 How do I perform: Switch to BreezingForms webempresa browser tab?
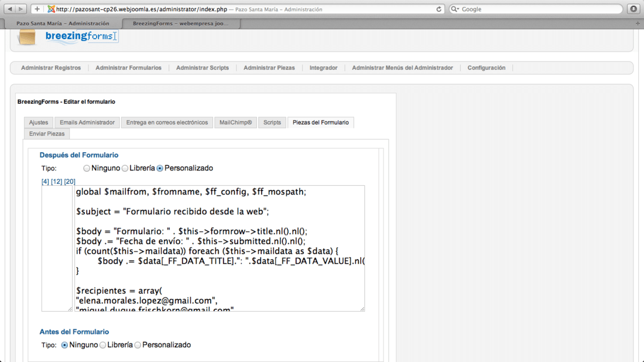(180, 23)
